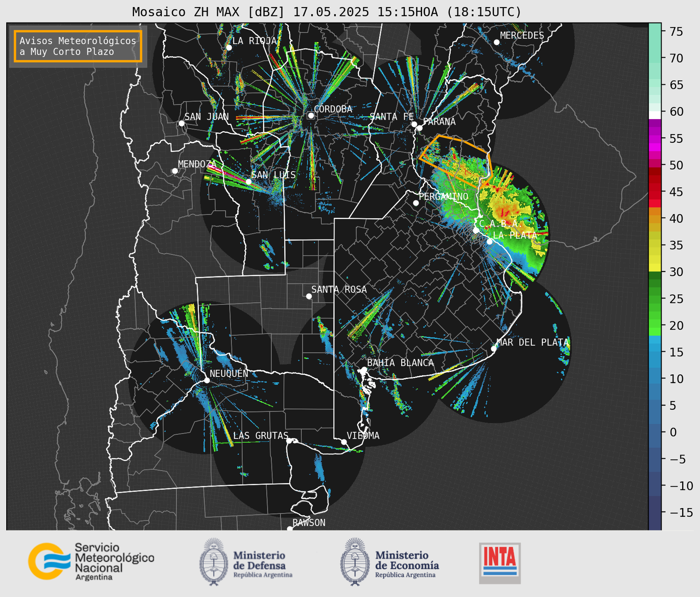Click the LA PLATA city marker dot
This screenshot has height=597, width=700.
(x=490, y=242)
